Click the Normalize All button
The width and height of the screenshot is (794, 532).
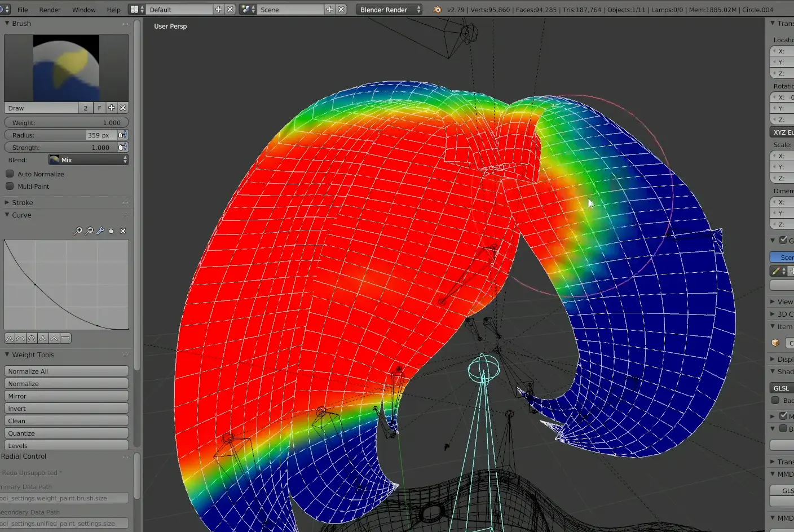point(66,371)
